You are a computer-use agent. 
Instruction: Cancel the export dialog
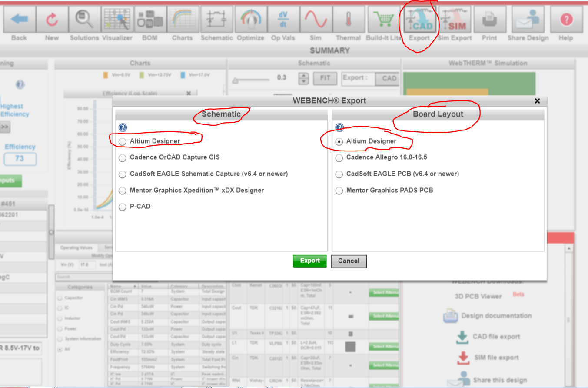coord(349,261)
